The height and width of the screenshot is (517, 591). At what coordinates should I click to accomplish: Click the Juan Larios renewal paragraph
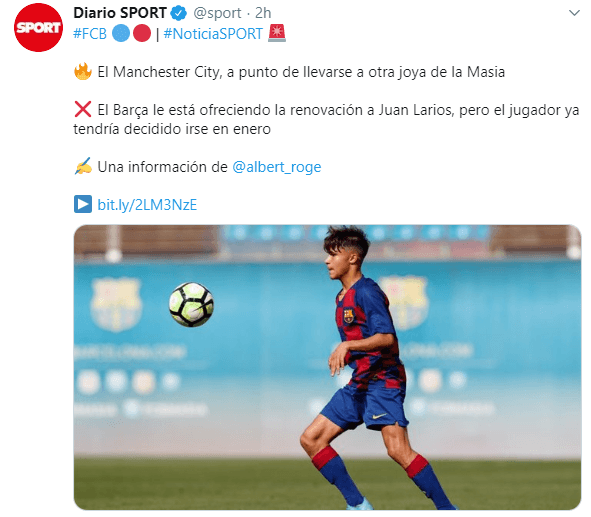pyautogui.click(x=326, y=119)
